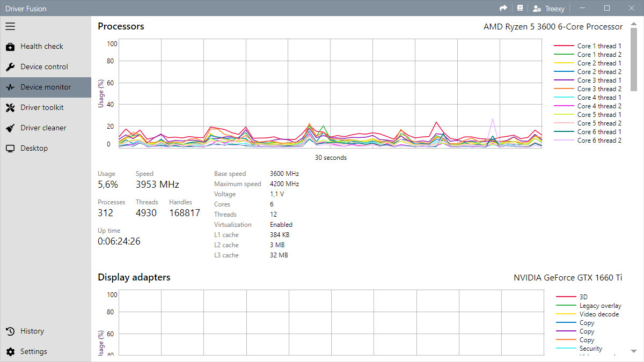This screenshot has width=644, height=362.
Task: Click the Driver toolkit tools icon
Action: point(10,108)
